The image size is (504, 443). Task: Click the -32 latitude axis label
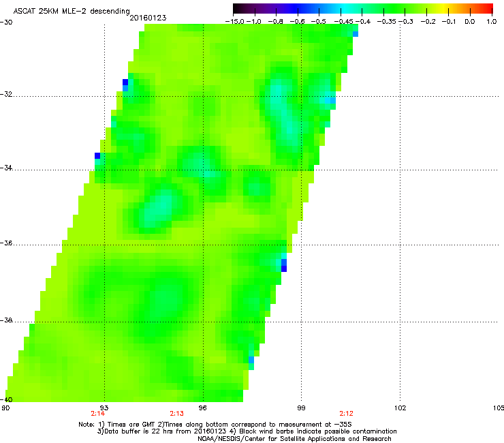pos(6,94)
